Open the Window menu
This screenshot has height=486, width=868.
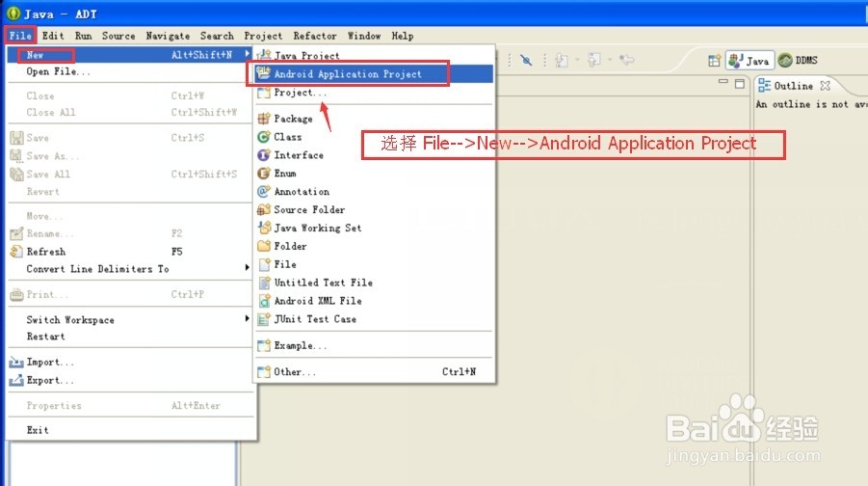(364, 36)
